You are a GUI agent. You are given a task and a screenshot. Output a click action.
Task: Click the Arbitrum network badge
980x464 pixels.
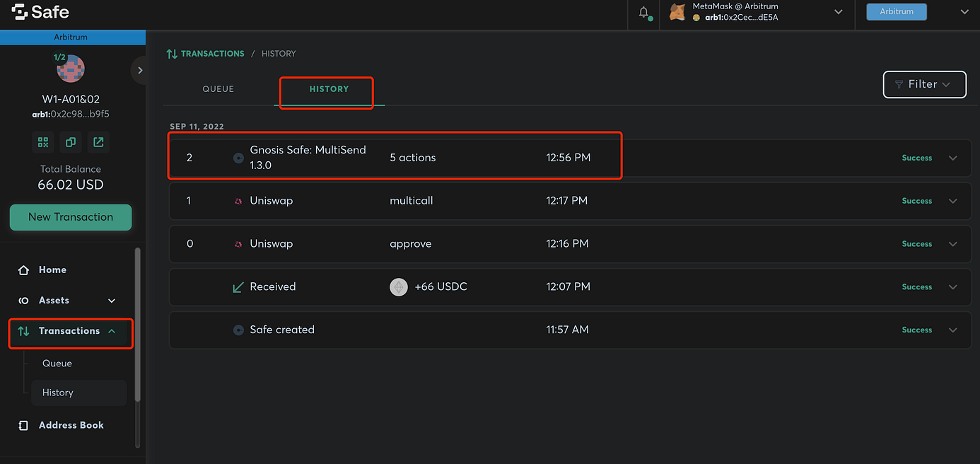[x=897, y=11]
